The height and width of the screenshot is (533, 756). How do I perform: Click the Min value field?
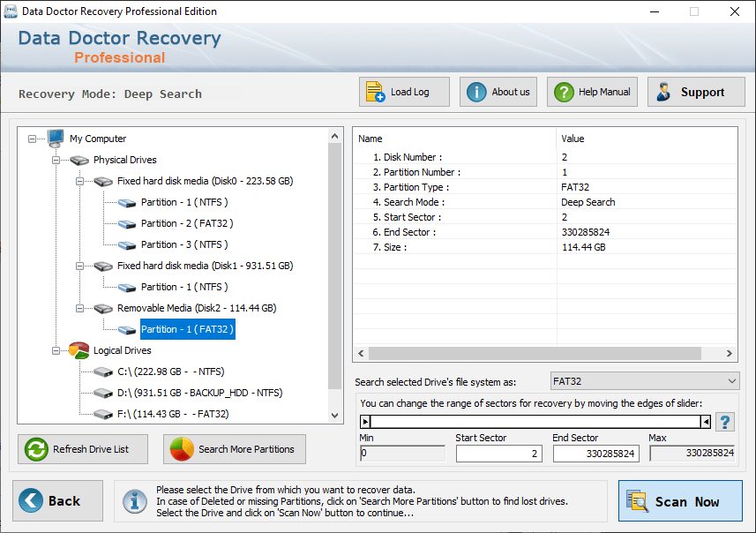402,454
